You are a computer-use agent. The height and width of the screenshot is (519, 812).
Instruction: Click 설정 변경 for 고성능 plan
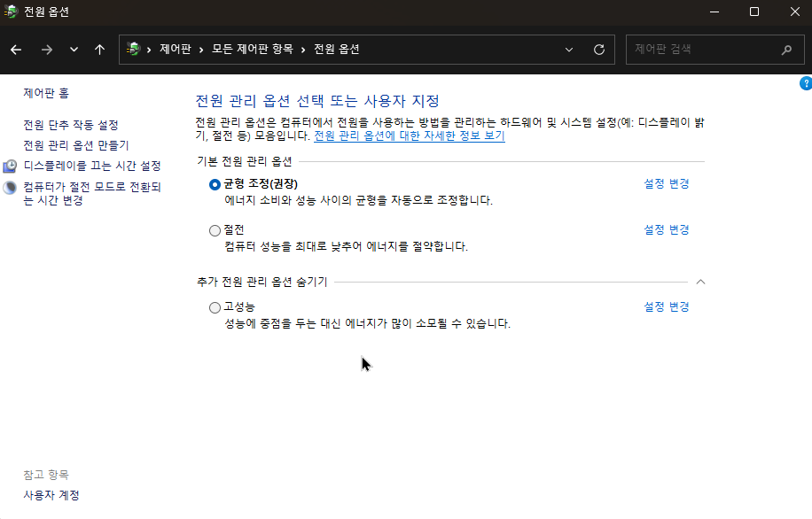pyautogui.click(x=667, y=306)
